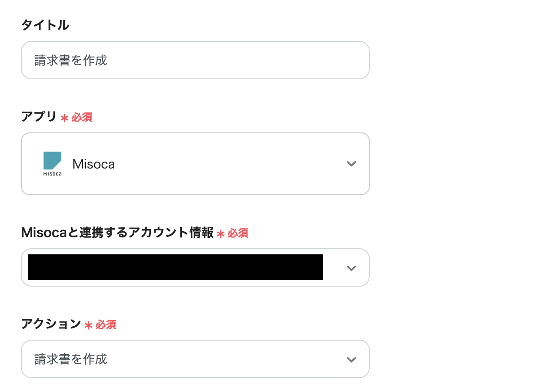Click the アクション field label
The height and width of the screenshot is (392, 539).
[51, 324]
